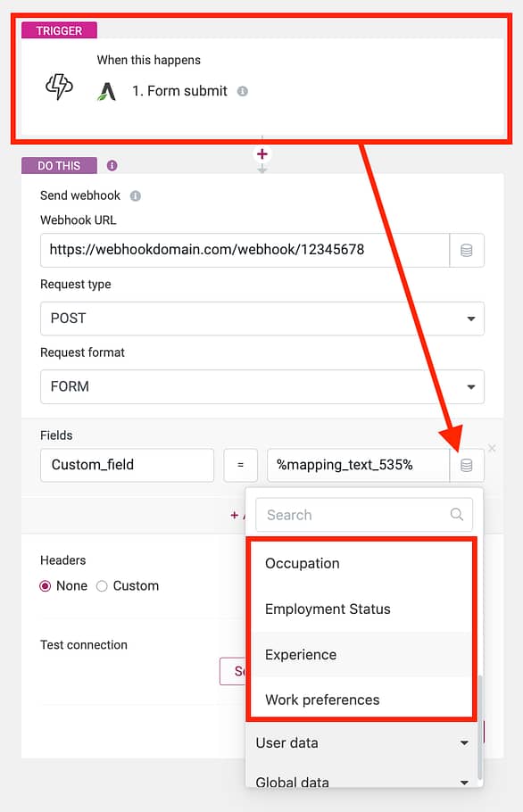Click search magnifier icon in dropdown
The image size is (523, 812).
click(457, 514)
